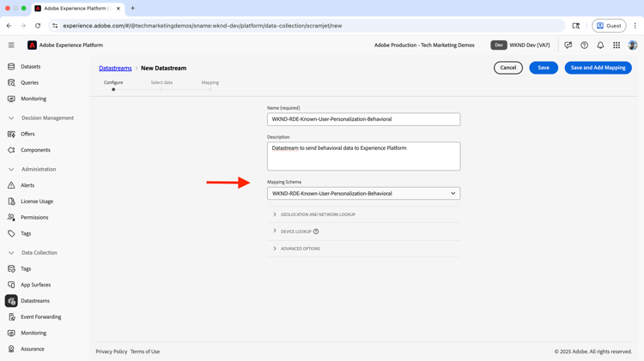
Task: Open the Offers sidebar icon
Action: (x=11, y=134)
